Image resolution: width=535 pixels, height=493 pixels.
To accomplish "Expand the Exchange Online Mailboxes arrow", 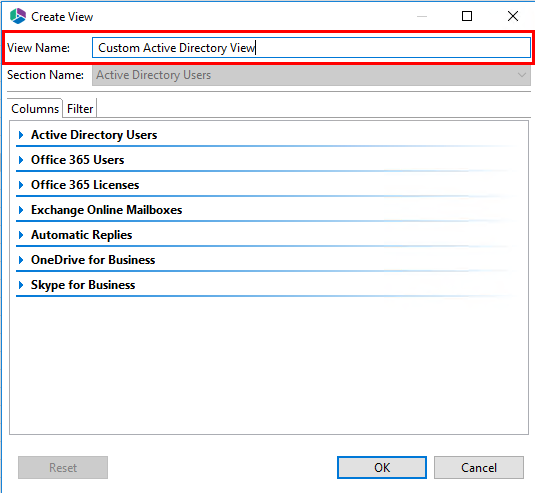I will [21, 210].
